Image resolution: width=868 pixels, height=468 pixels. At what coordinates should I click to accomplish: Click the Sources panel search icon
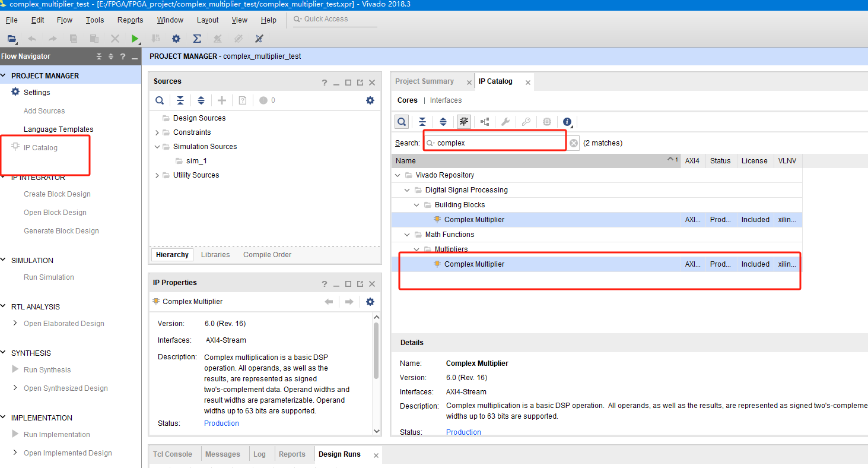tap(159, 100)
